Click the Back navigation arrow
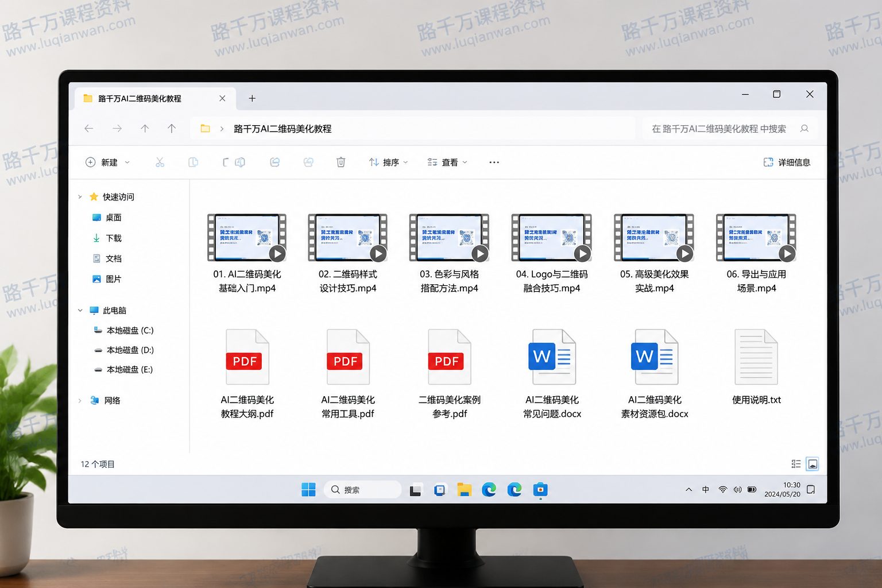 (89, 129)
